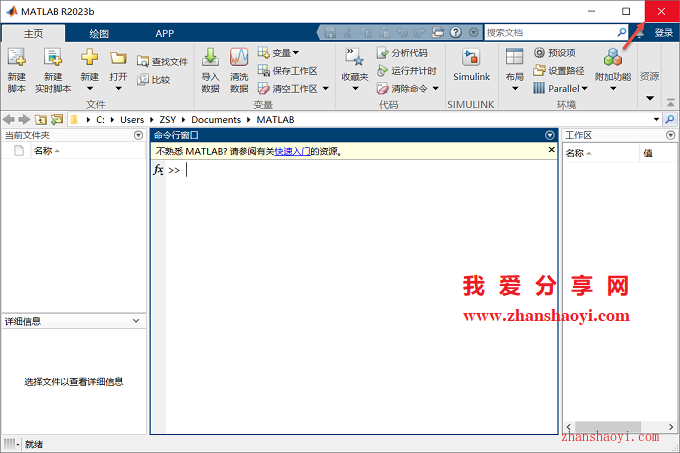The height and width of the screenshot is (453, 680).
Task: Expand the 资源 (Resources) section
Action: click(x=650, y=98)
